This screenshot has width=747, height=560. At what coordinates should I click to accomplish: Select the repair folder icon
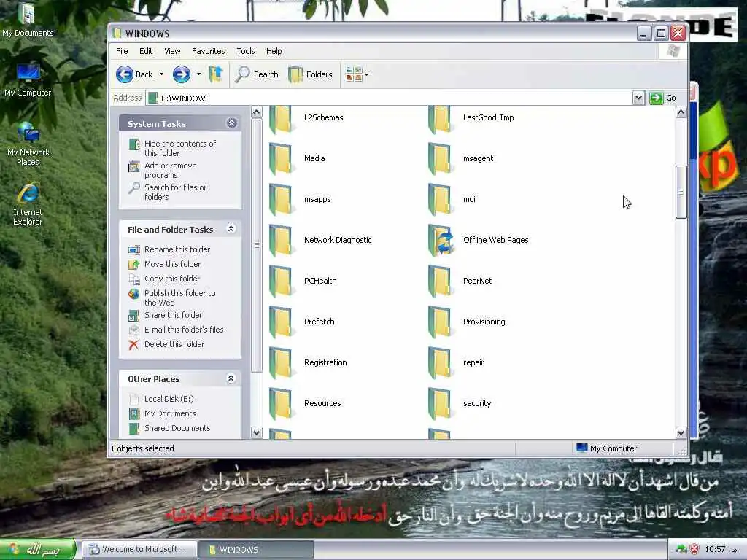point(439,363)
